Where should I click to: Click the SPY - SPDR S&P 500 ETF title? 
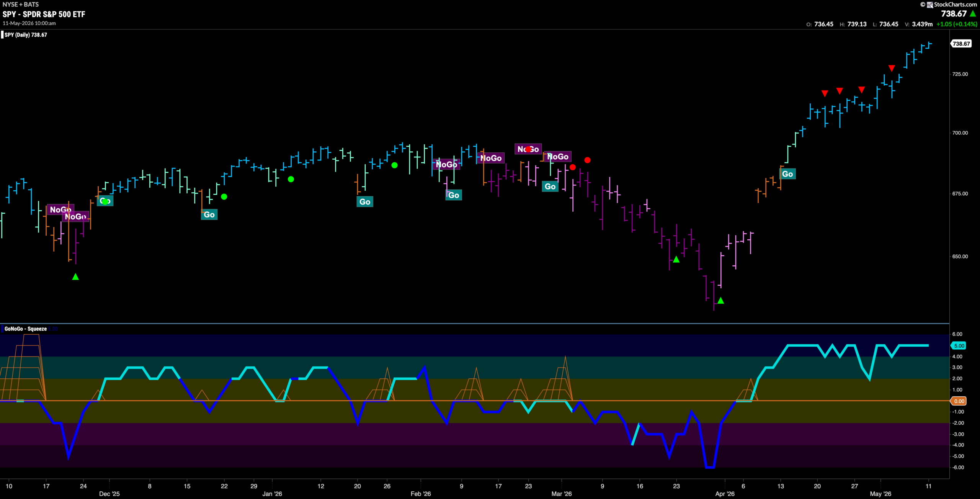44,14
